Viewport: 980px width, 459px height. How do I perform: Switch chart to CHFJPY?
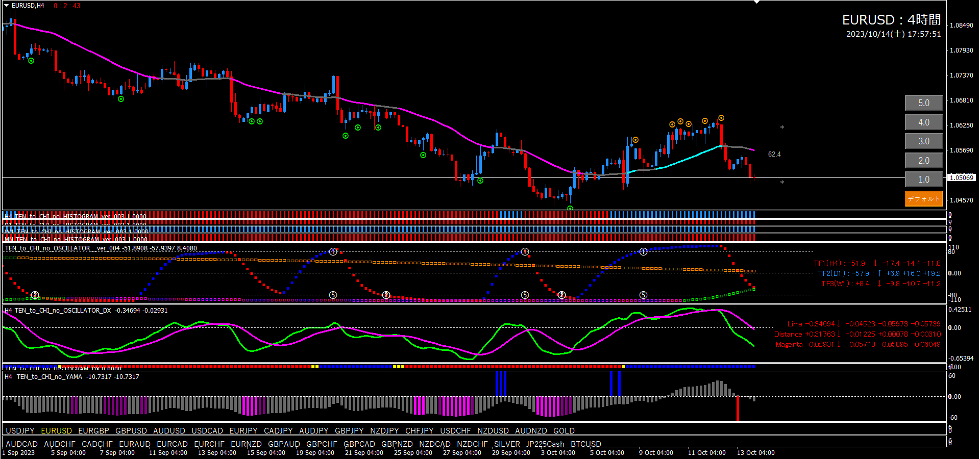click(420, 431)
